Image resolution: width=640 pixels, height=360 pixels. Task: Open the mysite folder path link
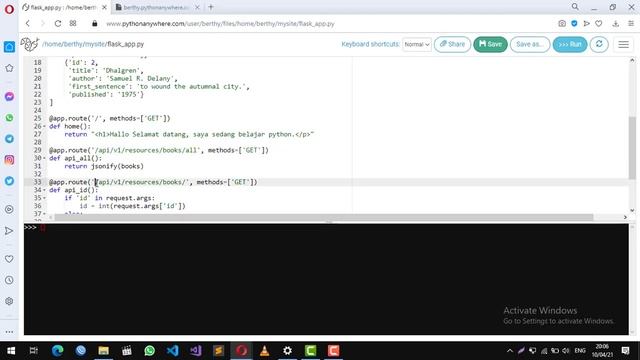96,44
